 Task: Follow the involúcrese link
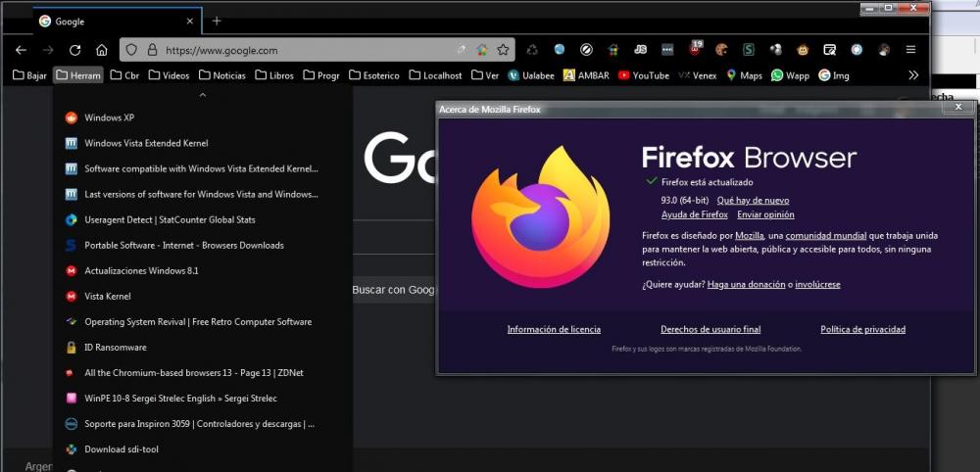pyautogui.click(x=817, y=284)
